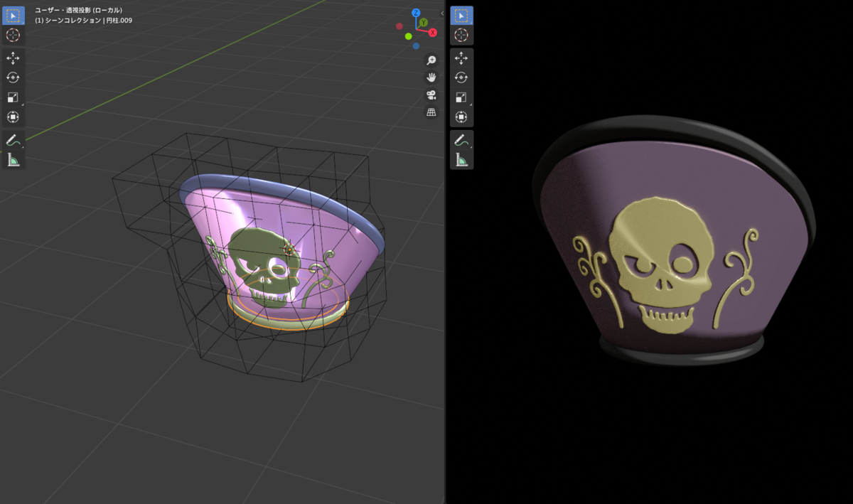
Task: Select the Select Box tool in right viewport
Action: point(461,16)
